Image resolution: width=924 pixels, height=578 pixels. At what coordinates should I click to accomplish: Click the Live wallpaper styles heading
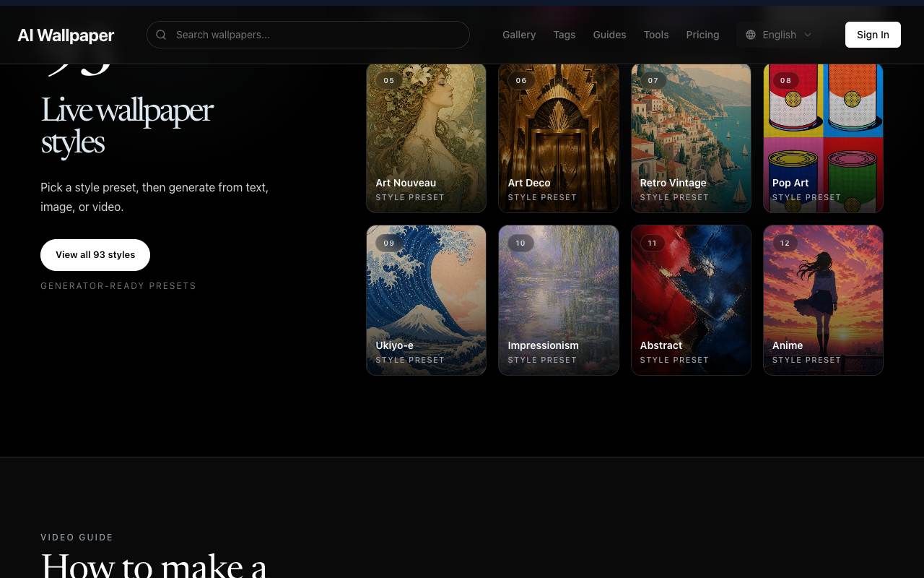[127, 126]
